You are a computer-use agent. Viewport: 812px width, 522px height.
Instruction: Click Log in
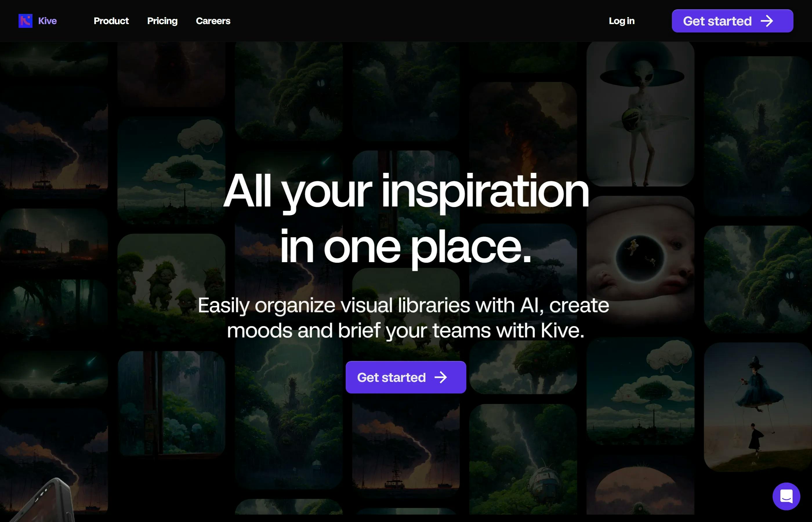coord(621,21)
